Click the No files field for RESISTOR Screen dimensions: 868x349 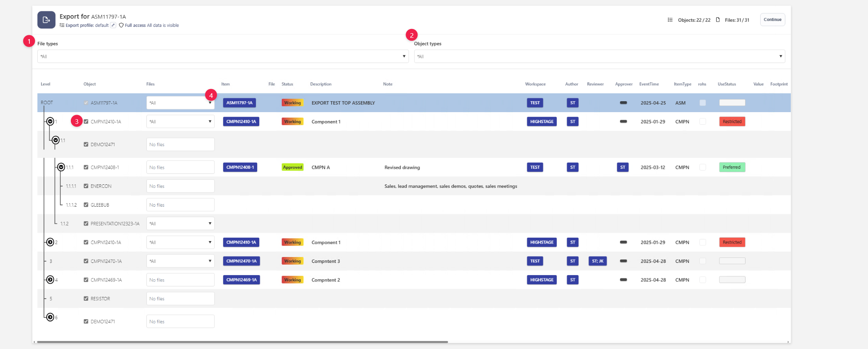point(180,299)
